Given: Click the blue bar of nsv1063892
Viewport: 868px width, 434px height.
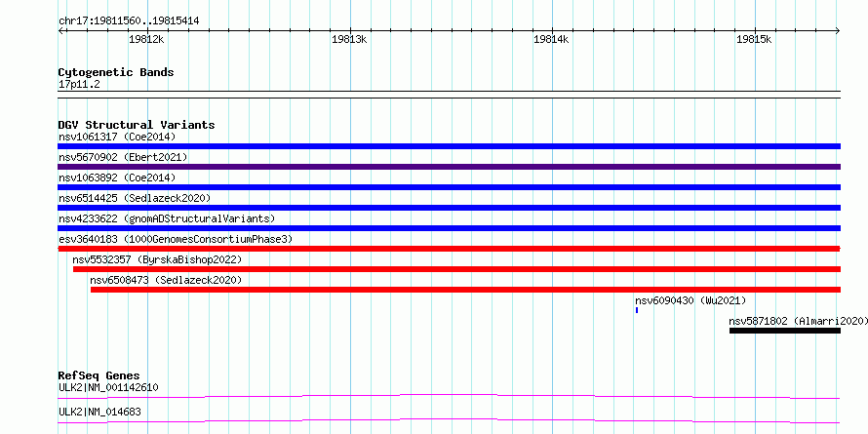Looking at the screenshot, I should click(449, 187).
